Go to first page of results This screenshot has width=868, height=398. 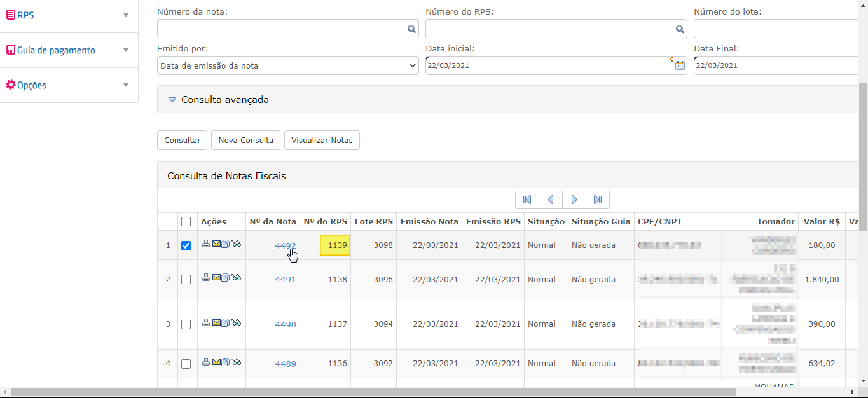click(x=527, y=200)
